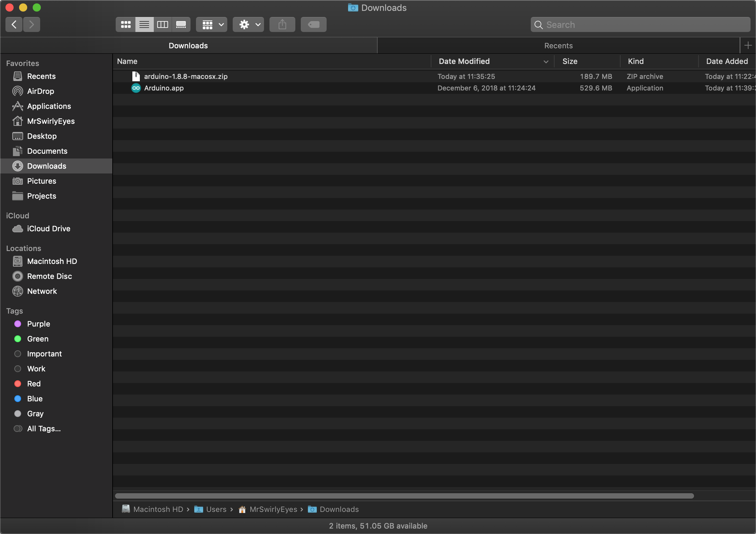Click the horizontal scrollbar
This screenshot has height=534, width=756.
click(404, 496)
